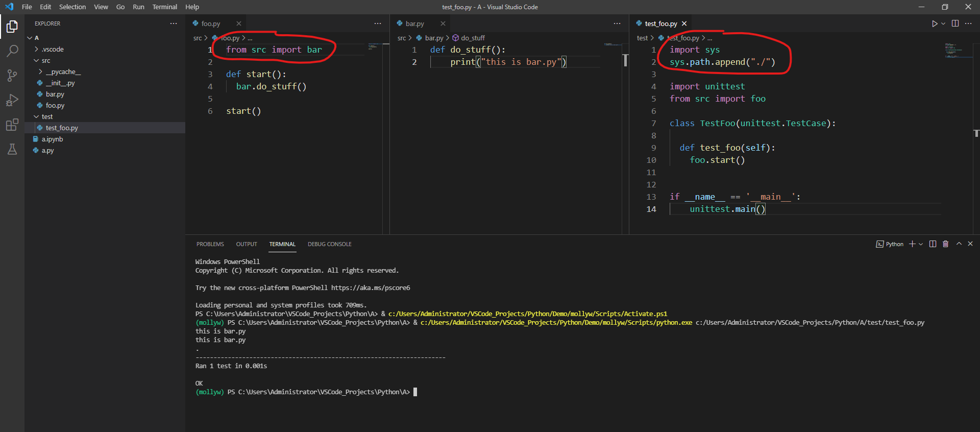The height and width of the screenshot is (432, 980).
Task: Maximize the panel with up chevron
Action: 959,244
